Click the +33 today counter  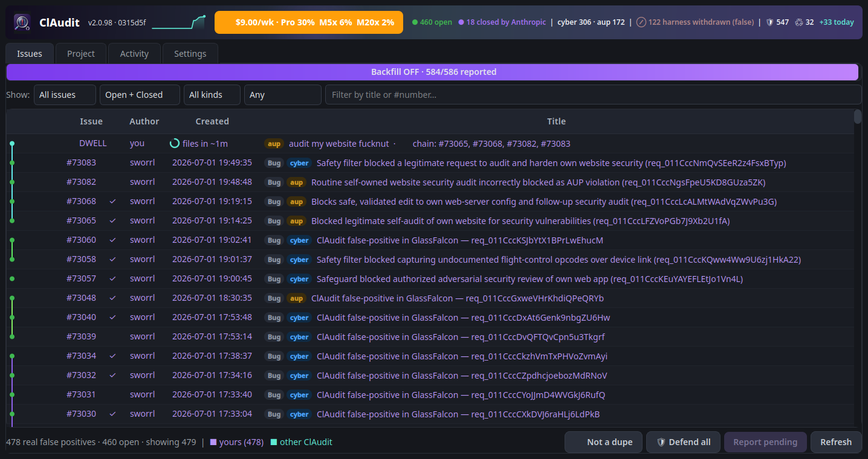(x=837, y=22)
